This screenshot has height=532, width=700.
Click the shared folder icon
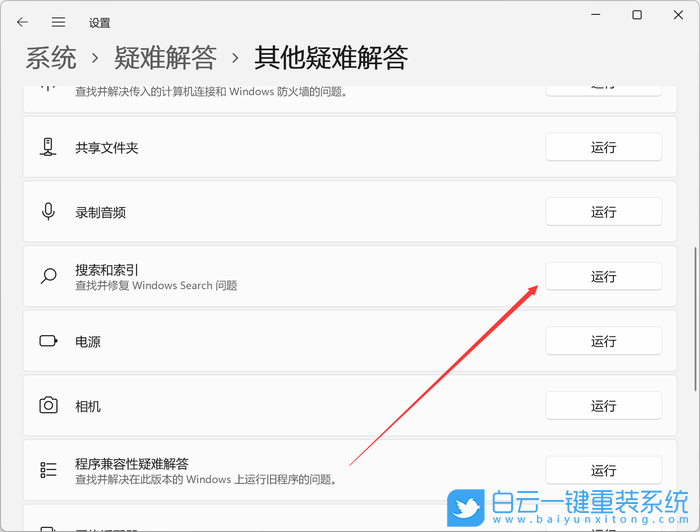[48, 147]
